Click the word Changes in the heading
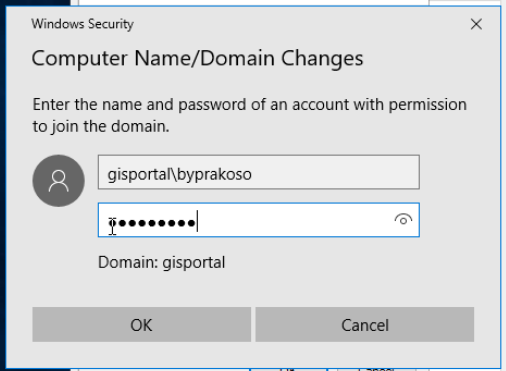The height and width of the screenshot is (371, 506). tap(322, 59)
